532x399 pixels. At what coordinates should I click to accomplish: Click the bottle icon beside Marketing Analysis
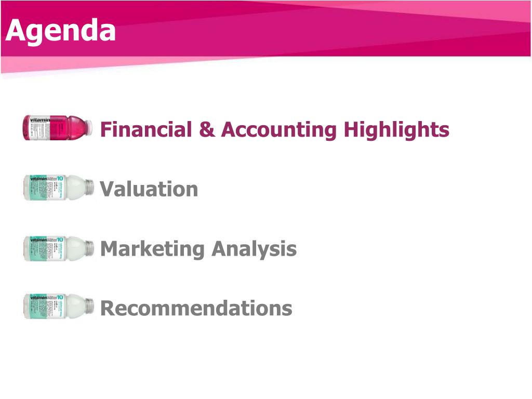click(58, 248)
